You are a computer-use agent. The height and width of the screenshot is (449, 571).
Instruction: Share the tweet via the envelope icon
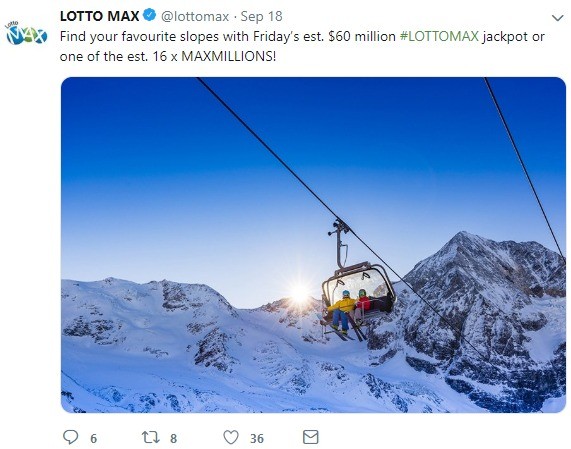tap(311, 437)
